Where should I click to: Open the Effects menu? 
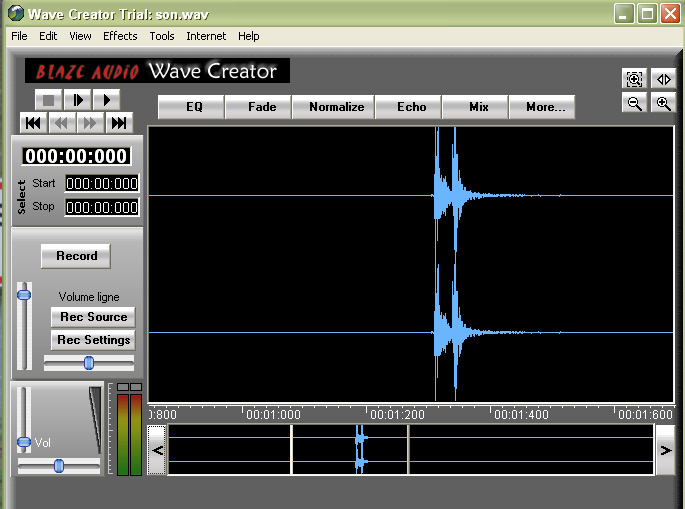click(120, 36)
